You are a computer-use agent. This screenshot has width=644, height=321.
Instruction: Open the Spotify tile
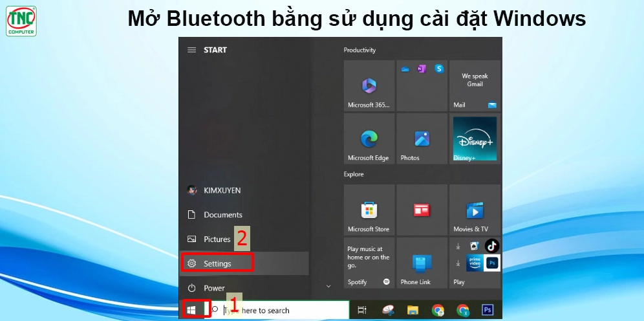point(369,263)
